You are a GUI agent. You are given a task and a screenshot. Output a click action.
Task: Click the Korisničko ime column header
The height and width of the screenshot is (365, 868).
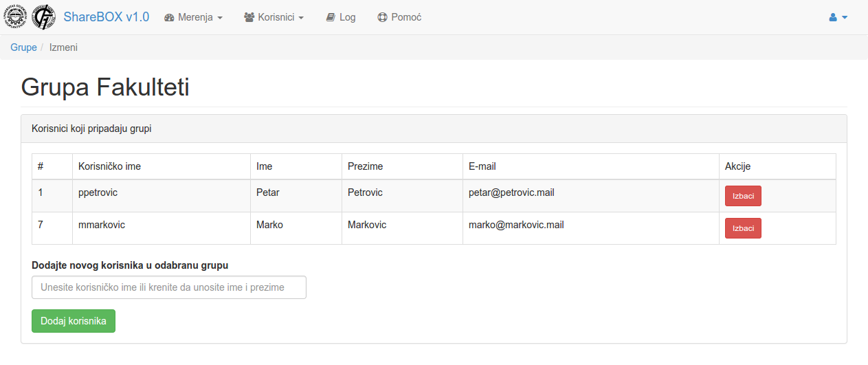point(110,166)
